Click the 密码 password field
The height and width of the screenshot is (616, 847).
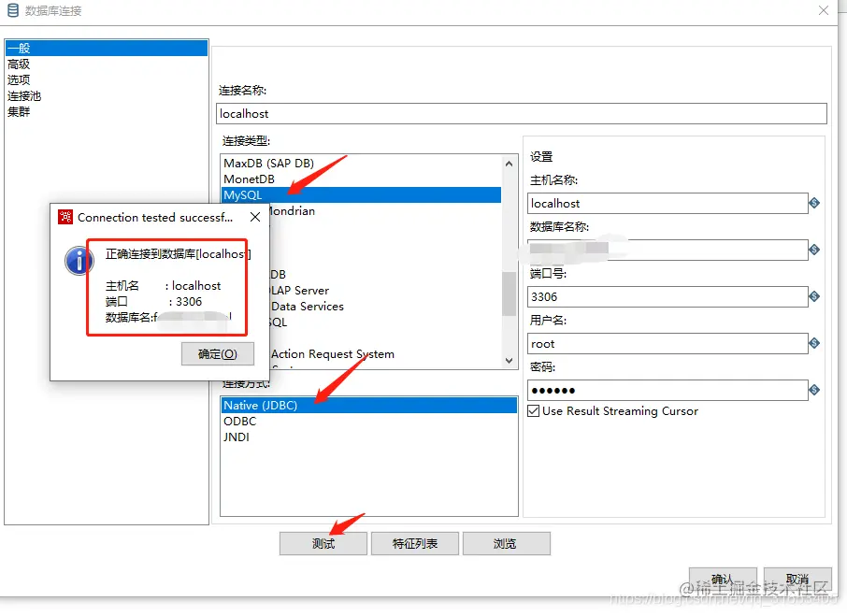[x=668, y=391]
